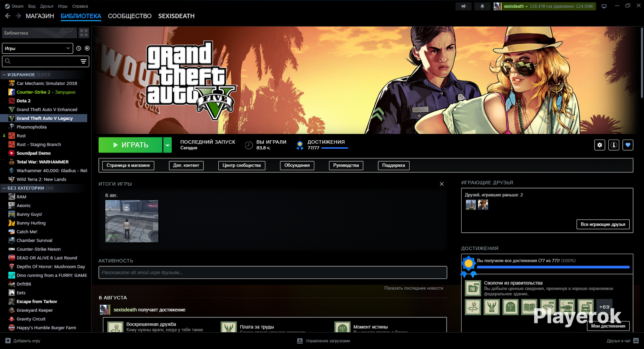Click the sexisdeath profile avatar in top bar
Screen dimensions: 644x349
point(497,6)
